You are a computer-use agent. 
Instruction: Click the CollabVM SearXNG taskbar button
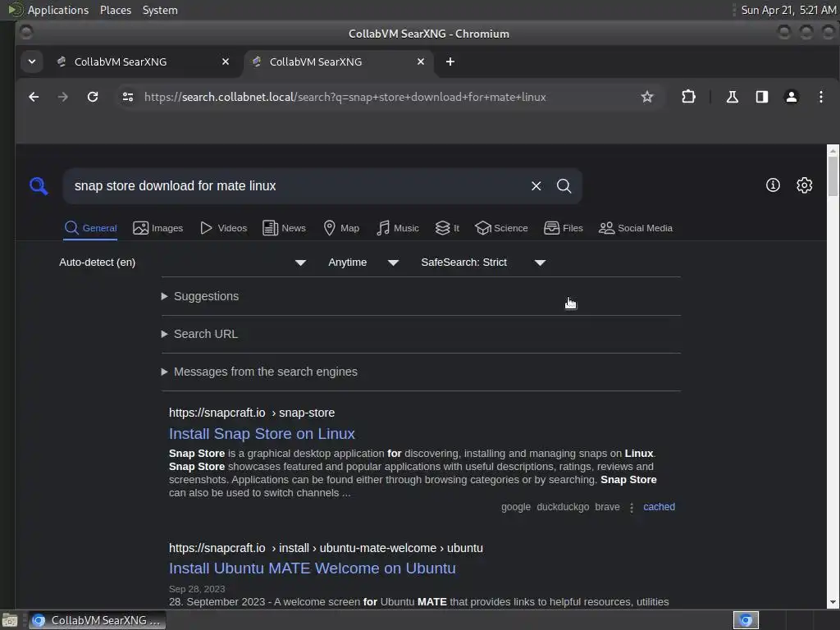(98, 620)
